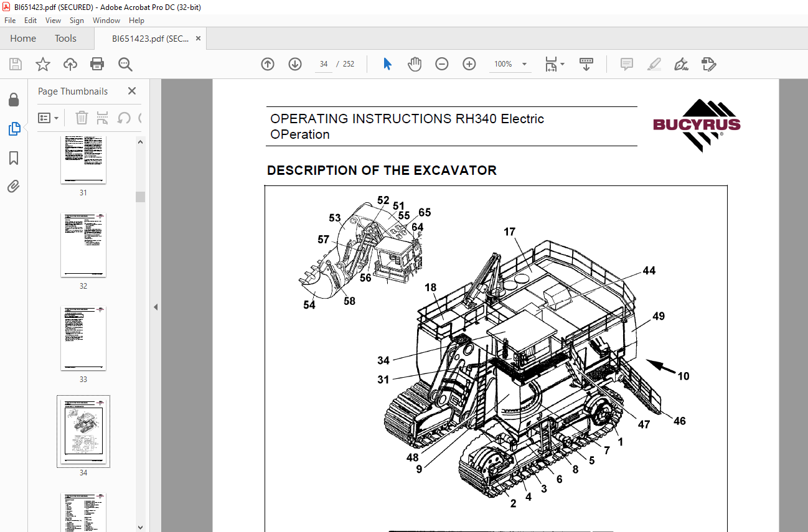Click callout number 54 in diagram
The image size is (808, 532).
click(x=309, y=305)
